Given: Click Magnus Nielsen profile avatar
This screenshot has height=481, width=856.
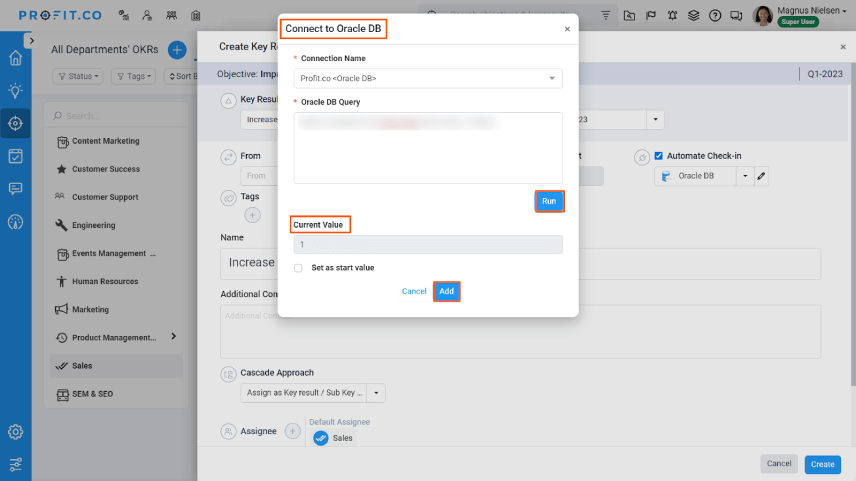Looking at the screenshot, I should [762, 15].
